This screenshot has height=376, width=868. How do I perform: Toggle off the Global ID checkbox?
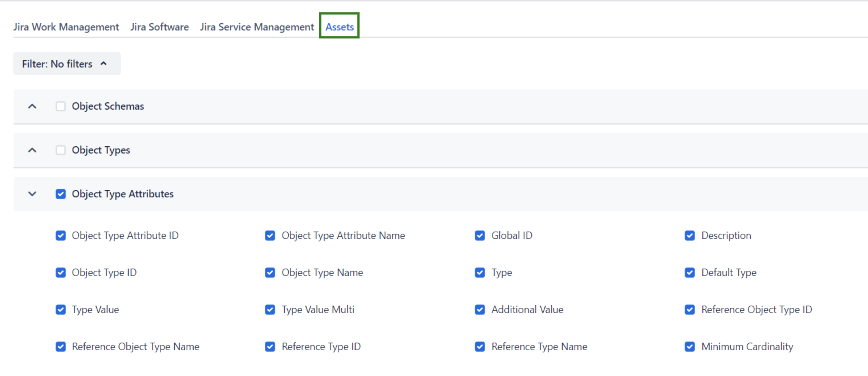[480, 235]
